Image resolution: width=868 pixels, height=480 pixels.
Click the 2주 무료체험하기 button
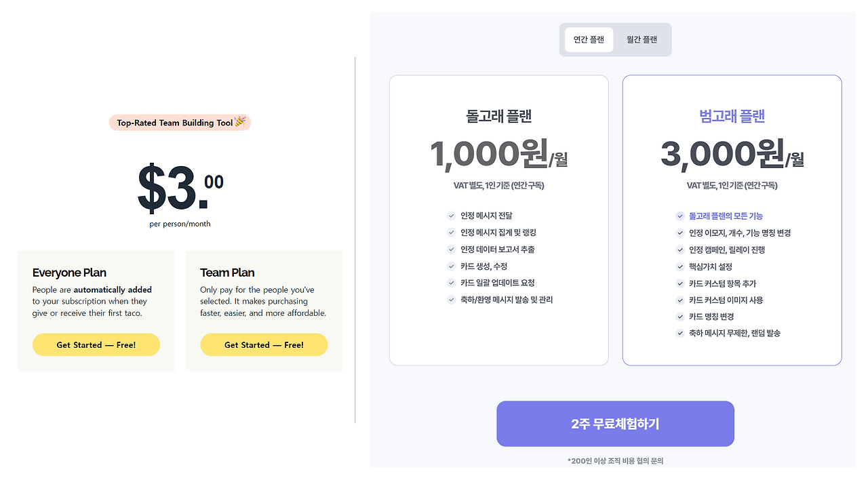tap(615, 424)
